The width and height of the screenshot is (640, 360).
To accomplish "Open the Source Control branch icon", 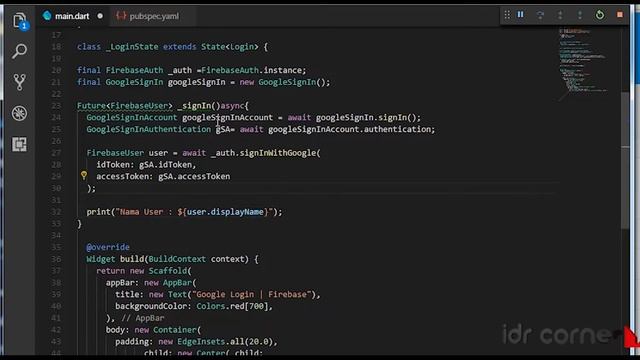I will [x=19, y=82].
